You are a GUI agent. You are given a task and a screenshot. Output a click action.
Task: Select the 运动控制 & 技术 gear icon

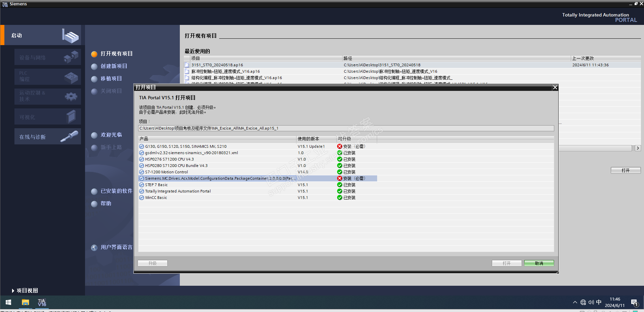tap(71, 97)
